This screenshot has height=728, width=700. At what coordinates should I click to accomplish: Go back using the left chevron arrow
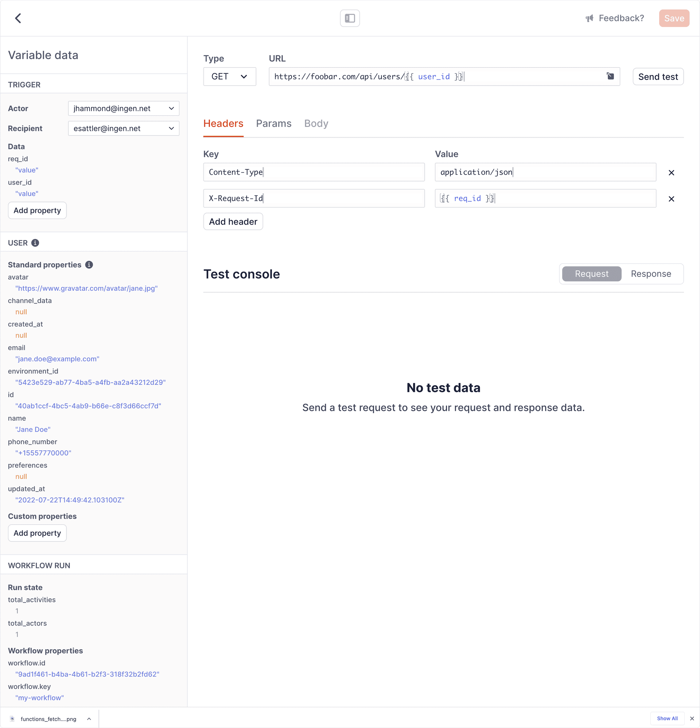(18, 18)
